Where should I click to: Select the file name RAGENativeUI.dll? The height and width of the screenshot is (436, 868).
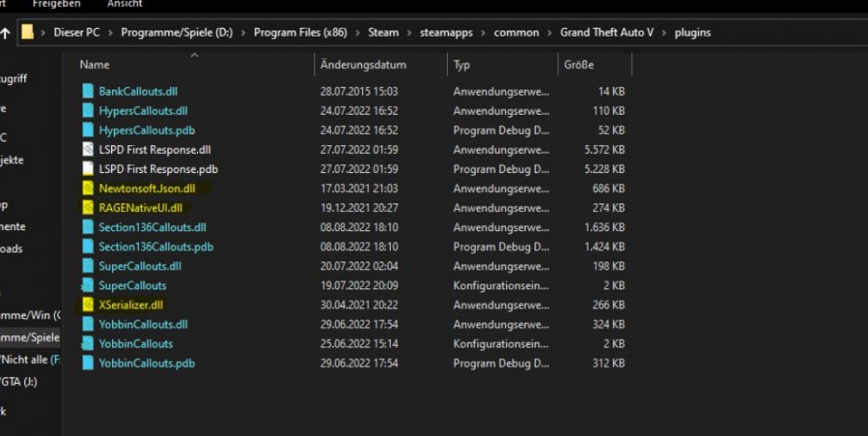pyautogui.click(x=140, y=208)
